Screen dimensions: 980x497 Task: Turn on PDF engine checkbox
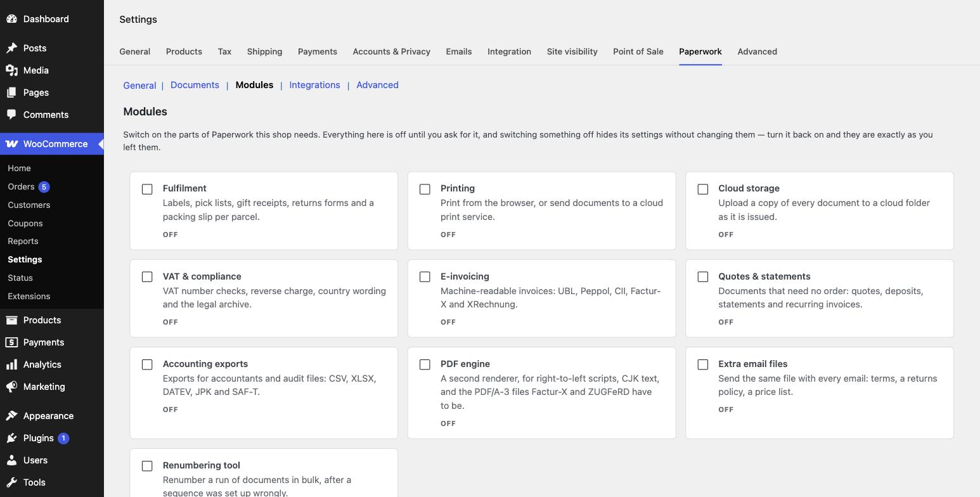click(425, 365)
